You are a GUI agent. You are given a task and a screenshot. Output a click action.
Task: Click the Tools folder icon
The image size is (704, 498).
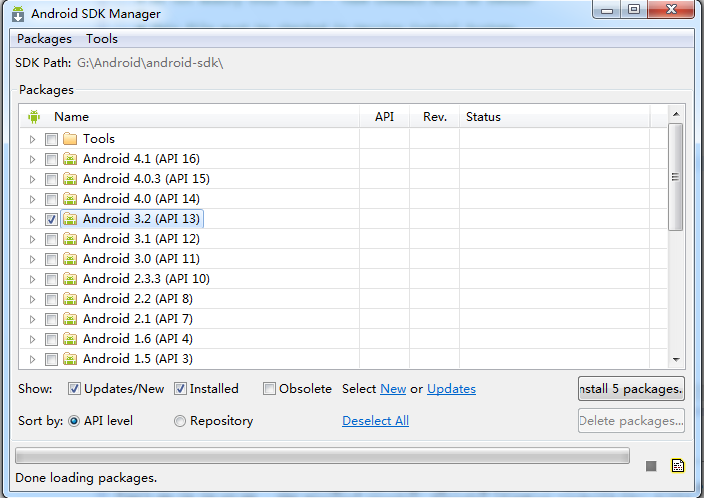click(x=70, y=139)
